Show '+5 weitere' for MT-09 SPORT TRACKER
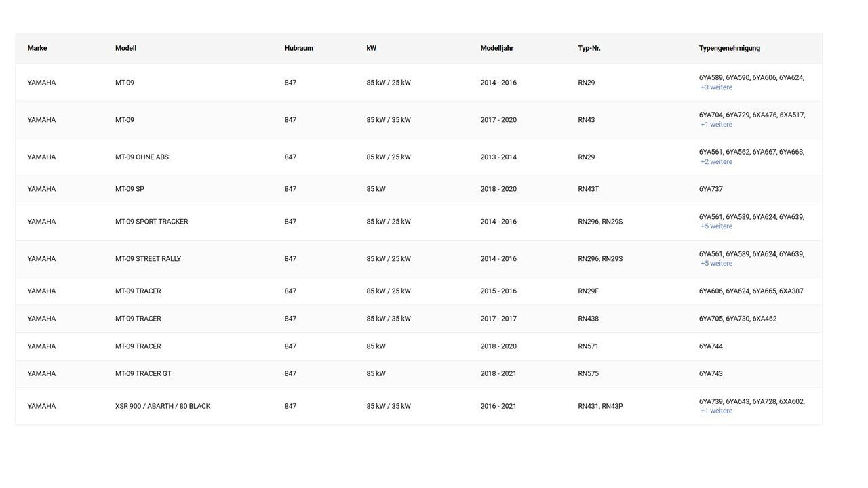This screenshot has width=868, height=488. tap(716, 226)
